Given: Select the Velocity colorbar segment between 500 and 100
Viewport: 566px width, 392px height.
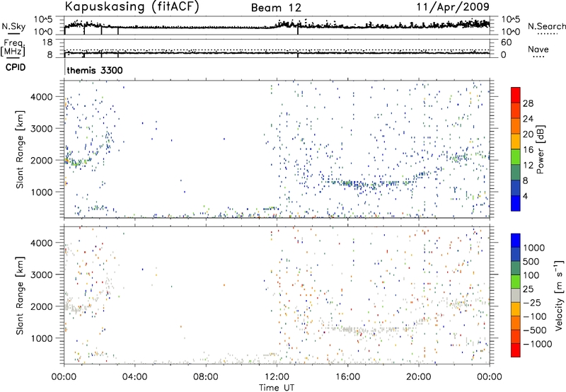Looking at the screenshot, I should click(516, 268).
